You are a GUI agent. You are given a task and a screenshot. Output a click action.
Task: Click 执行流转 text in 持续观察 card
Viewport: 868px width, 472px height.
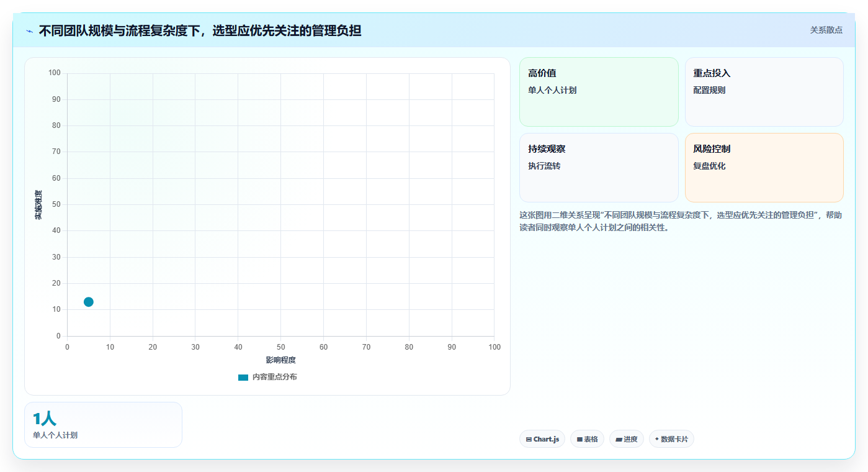click(x=544, y=166)
